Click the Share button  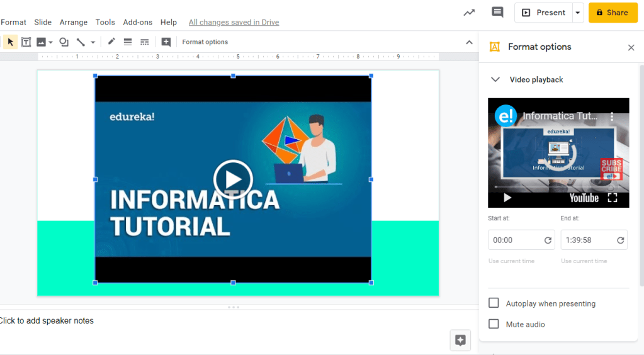[613, 13]
